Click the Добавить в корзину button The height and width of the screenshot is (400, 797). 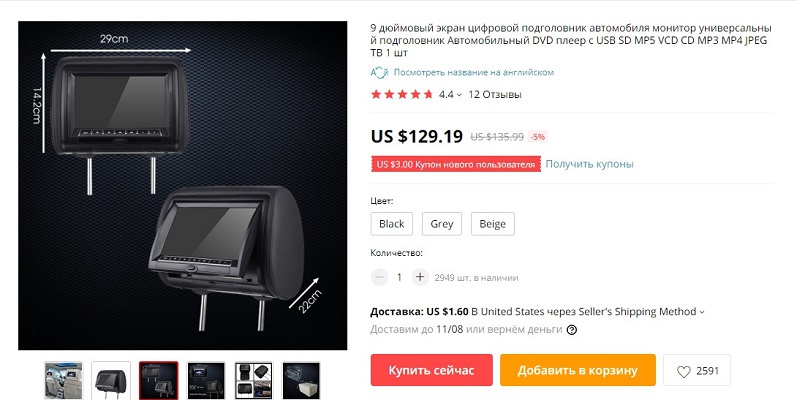(x=577, y=370)
